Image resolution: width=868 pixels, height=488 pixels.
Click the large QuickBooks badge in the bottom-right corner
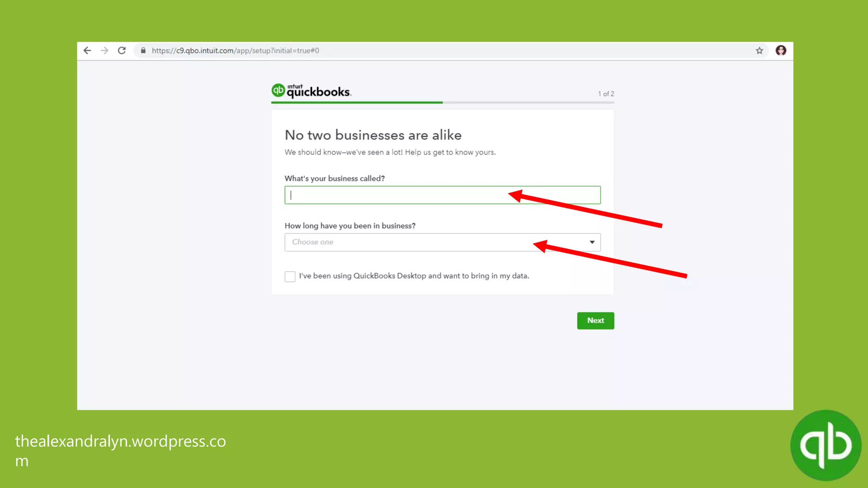tap(826, 445)
